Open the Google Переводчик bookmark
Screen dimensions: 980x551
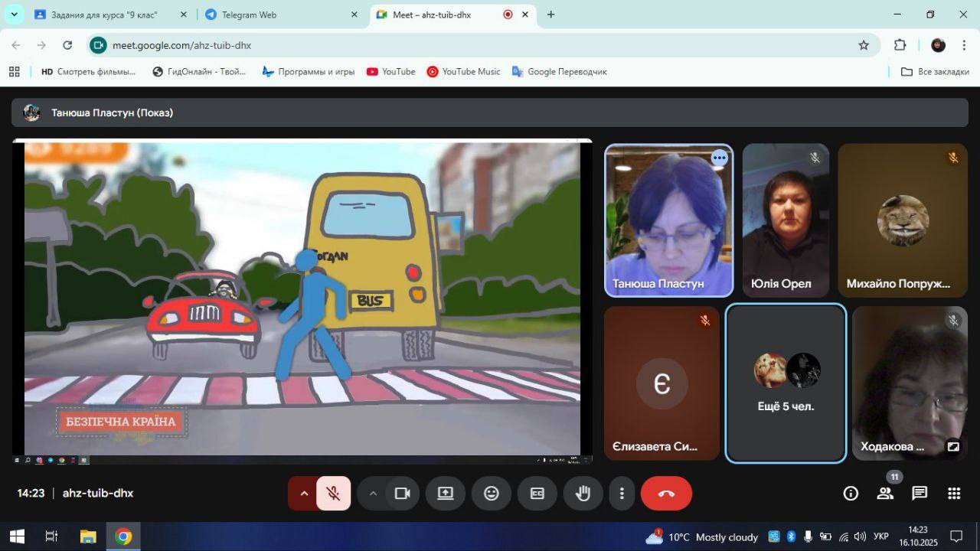point(559,71)
